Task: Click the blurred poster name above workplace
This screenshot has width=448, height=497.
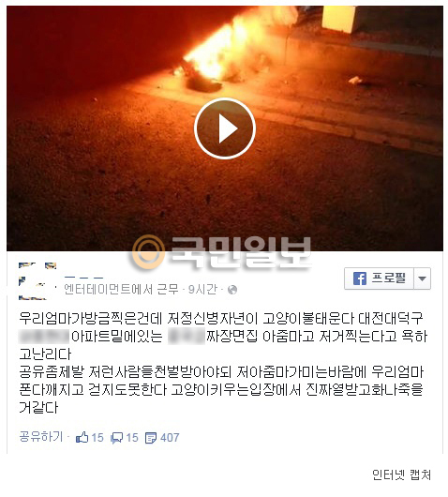Action: pyautogui.click(x=83, y=278)
